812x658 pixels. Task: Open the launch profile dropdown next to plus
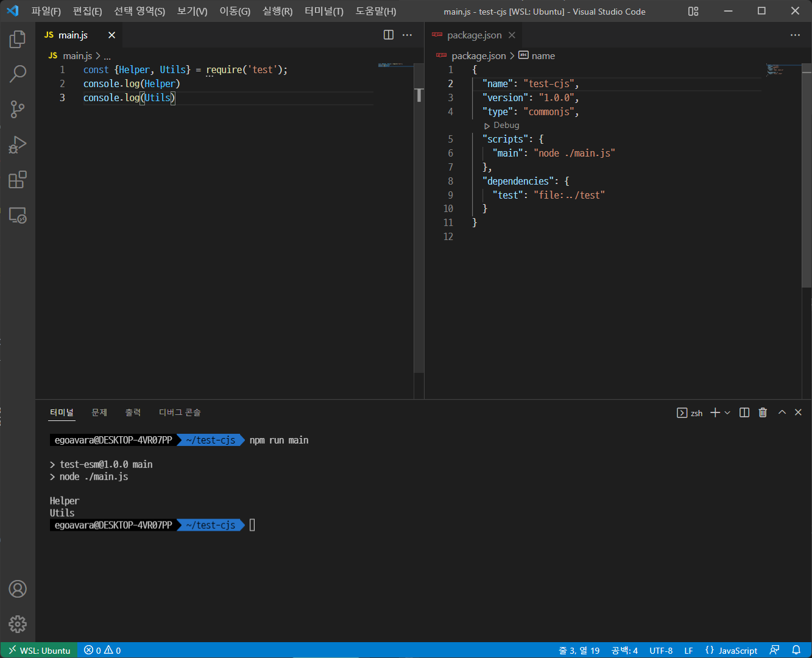pyautogui.click(x=727, y=413)
